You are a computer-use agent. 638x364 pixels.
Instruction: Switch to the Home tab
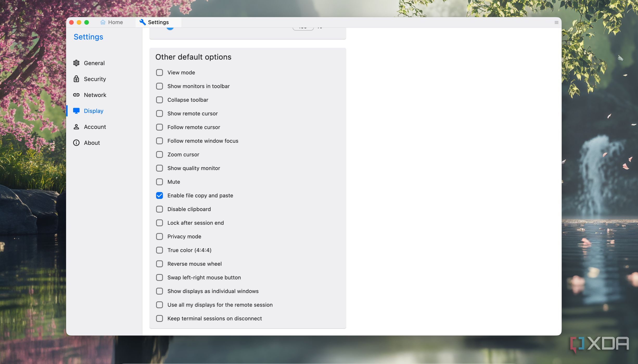[x=111, y=22]
